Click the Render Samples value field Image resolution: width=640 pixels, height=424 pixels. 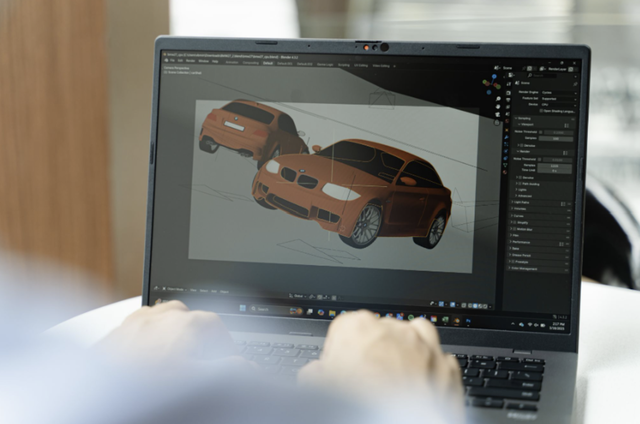(x=555, y=166)
